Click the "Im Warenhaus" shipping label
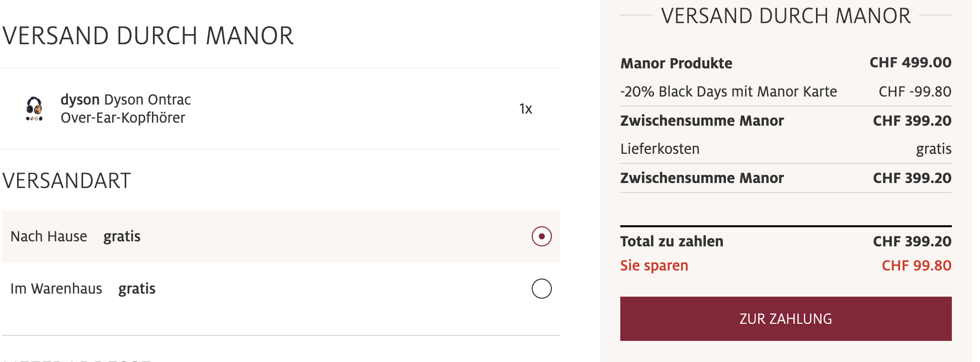 [x=56, y=289]
